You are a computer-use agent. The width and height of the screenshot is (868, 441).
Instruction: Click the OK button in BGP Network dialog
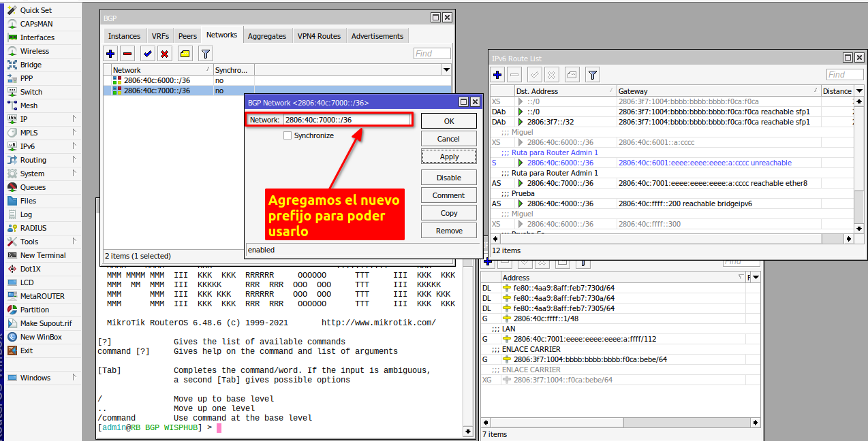coord(448,120)
